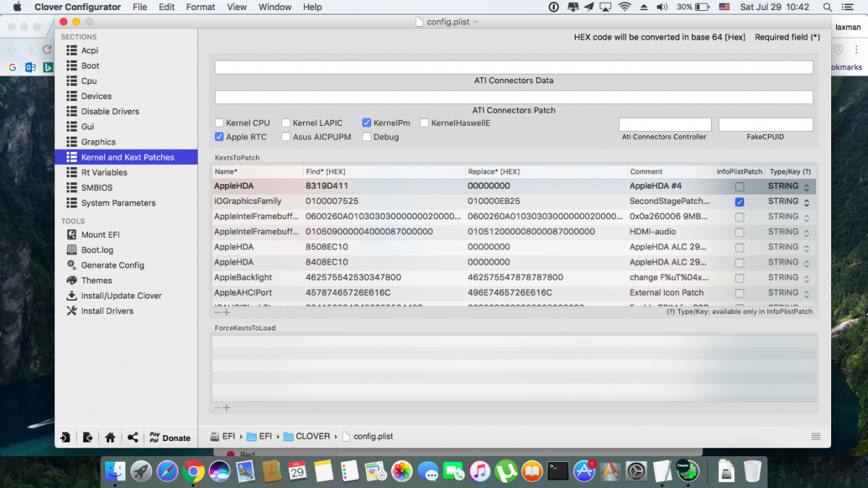
Task: Uncheck the KernelPm checkbox
Action: click(x=367, y=123)
